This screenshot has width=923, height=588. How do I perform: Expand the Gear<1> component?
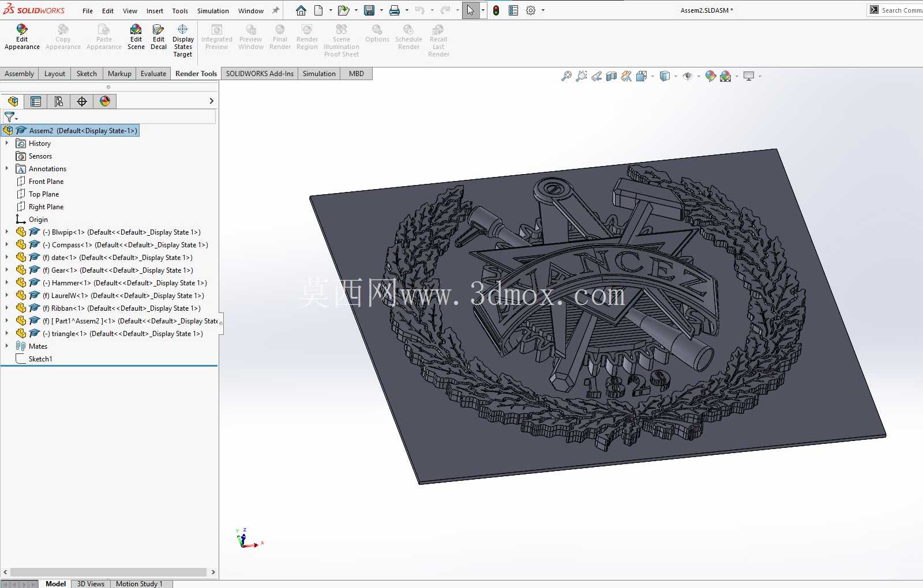(7, 270)
